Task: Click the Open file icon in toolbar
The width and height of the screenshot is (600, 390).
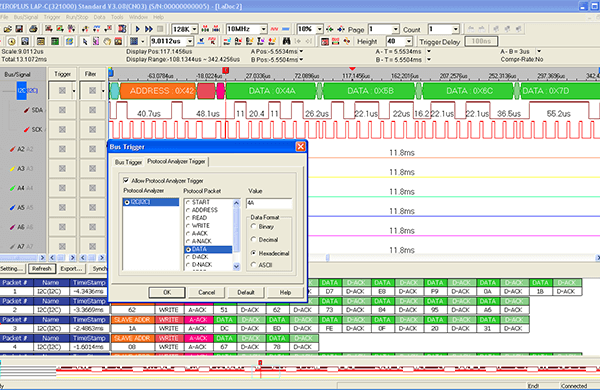Action: tap(7, 29)
